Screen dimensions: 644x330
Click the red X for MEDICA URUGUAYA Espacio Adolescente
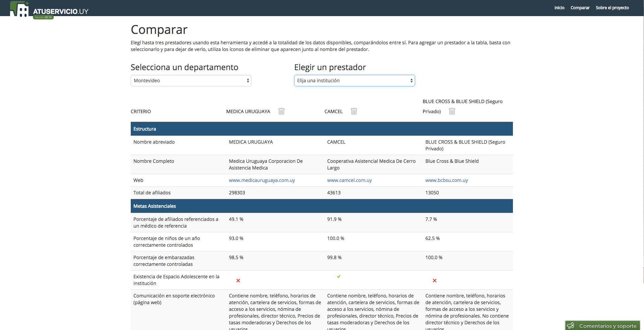238,280
